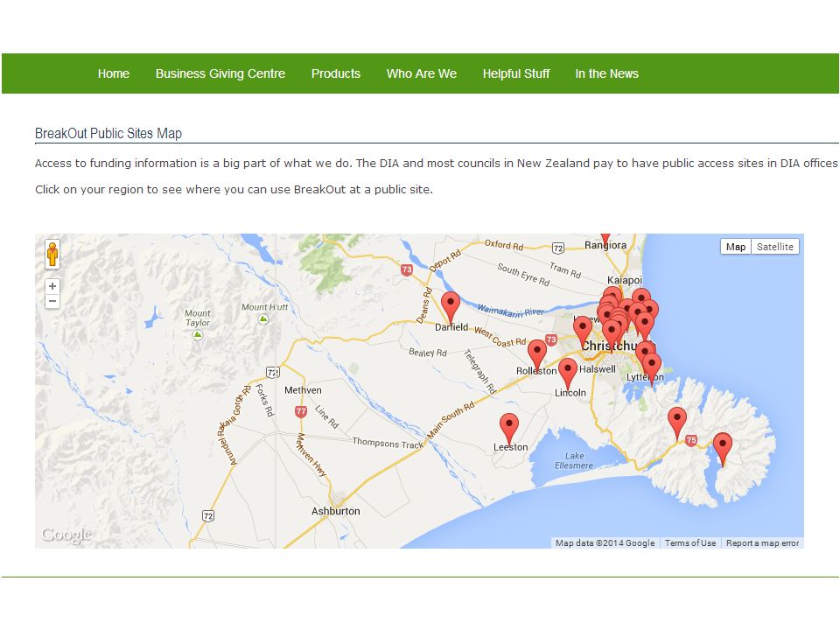Image resolution: width=840 pixels, height=630 pixels.
Task: Select Mount Hutt peak icon
Action: [x=263, y=319]
